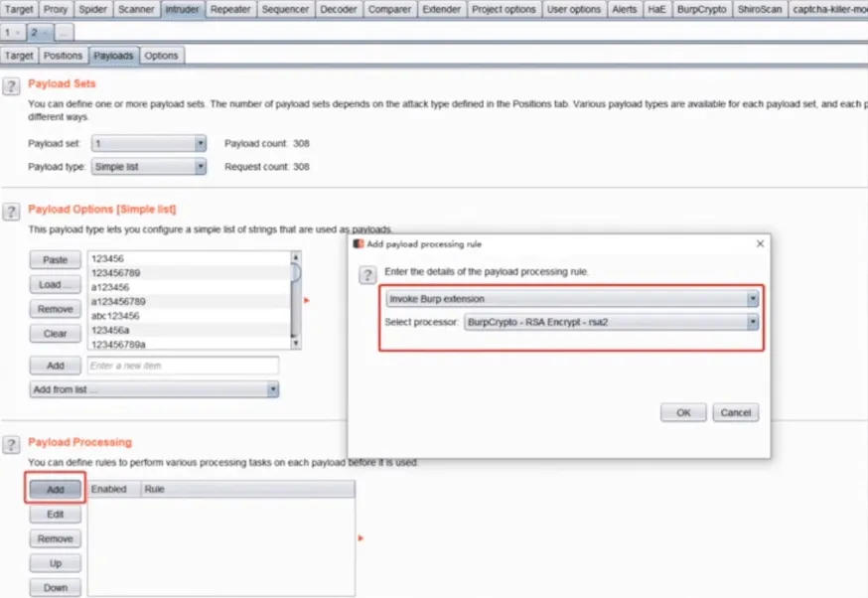
Task: Open the Extender tab
Action: point(441,9)
